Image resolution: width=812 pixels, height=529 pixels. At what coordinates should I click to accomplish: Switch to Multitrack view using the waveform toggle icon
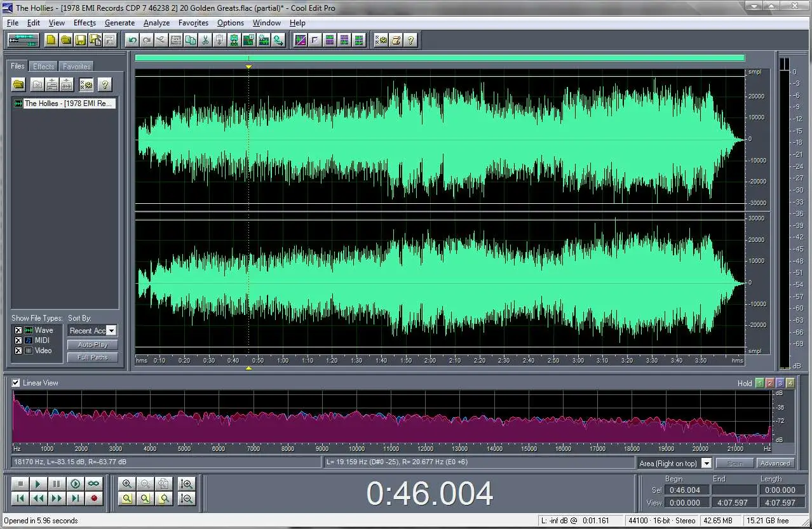point(23,40)
